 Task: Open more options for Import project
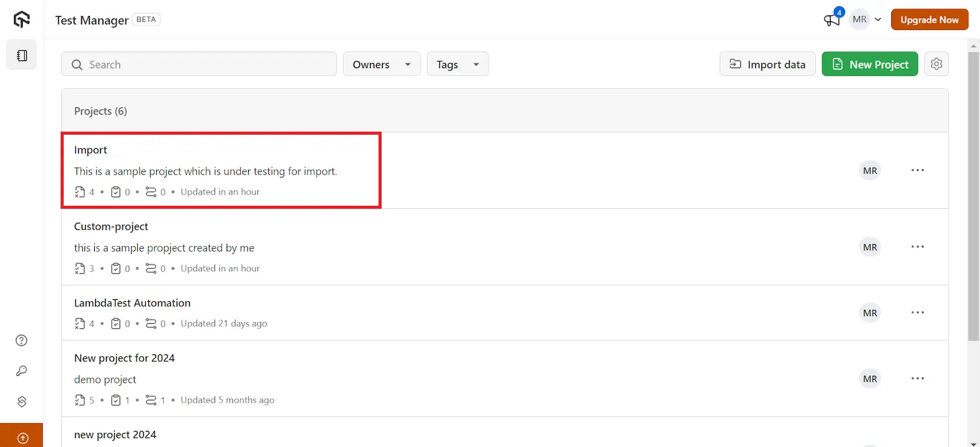pyautogui.click(x=917, y=170)
